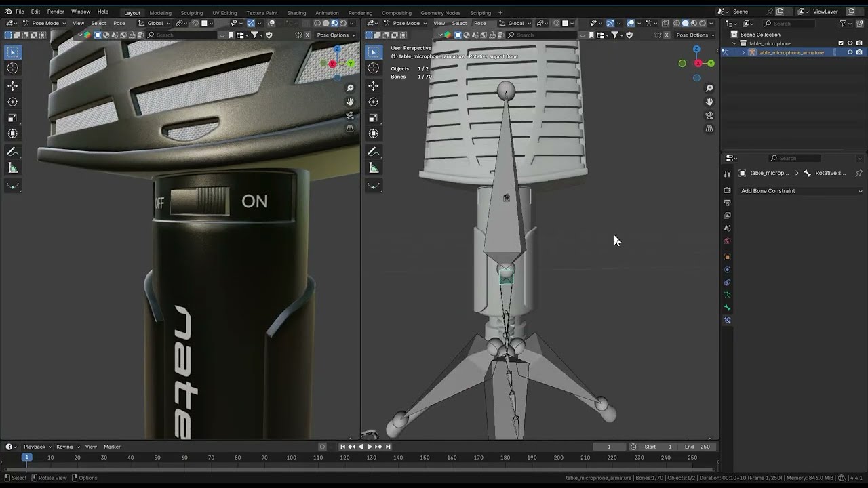Click the End frame 250 field
The width and height of the screenshot is (868, 488).
coord(698,447)
